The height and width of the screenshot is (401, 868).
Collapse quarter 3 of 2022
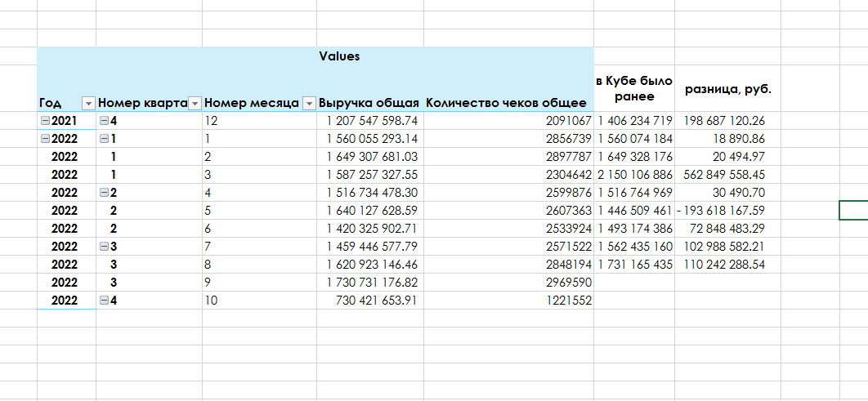tap(104, 247)
